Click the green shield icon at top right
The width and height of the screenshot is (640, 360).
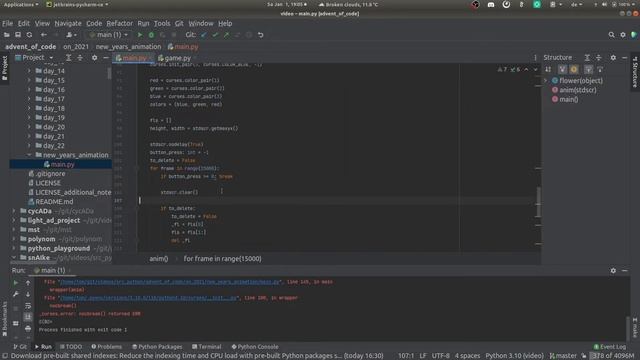click(634, 35)
